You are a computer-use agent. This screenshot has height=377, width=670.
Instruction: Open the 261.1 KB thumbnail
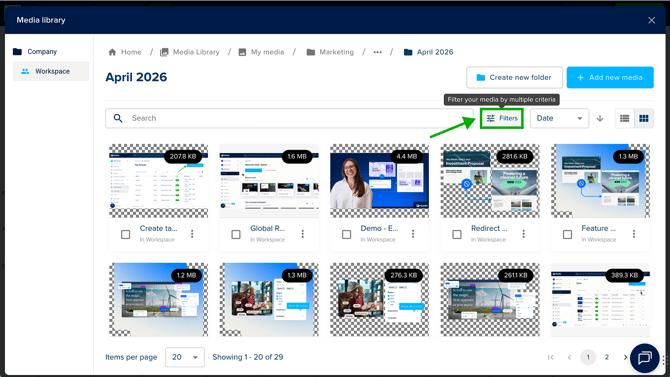(x=490, y=299)
